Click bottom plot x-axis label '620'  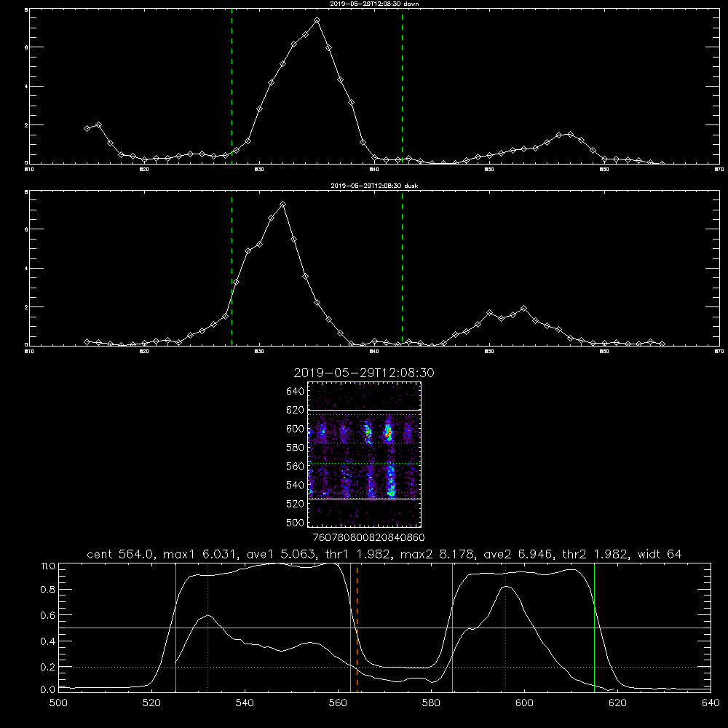tap(617, 703)
